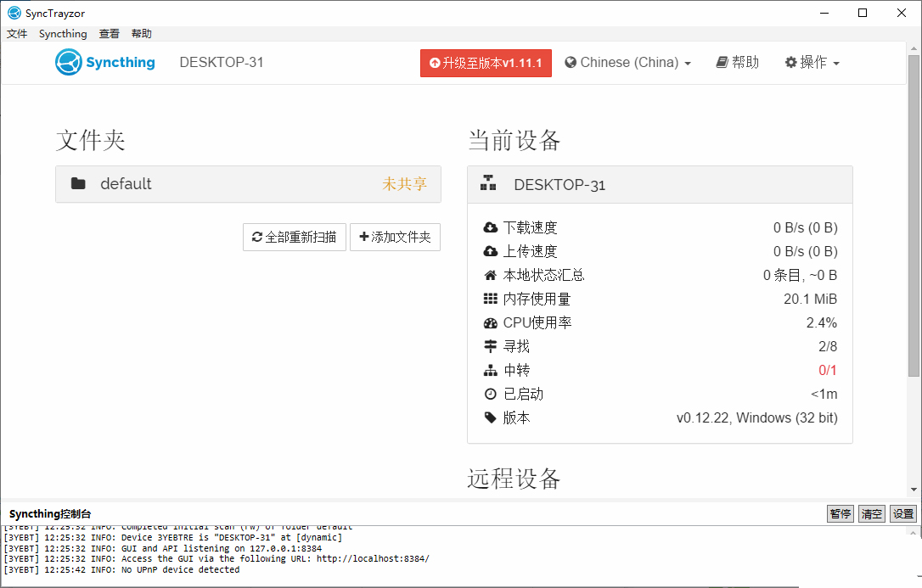Expand the DESKTOP-31 device panel header

660,184
